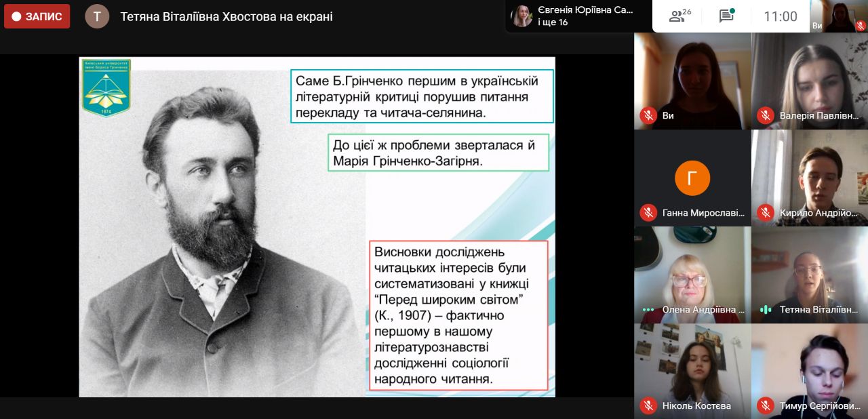Screen dimensions: 868x419
Task: Open the chat messages icon
Action: click(726, 16)
